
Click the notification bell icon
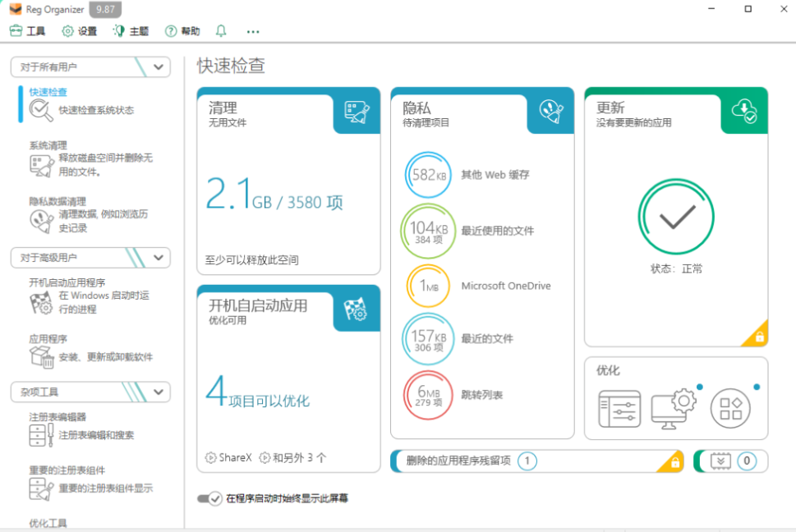coord(221,31)
